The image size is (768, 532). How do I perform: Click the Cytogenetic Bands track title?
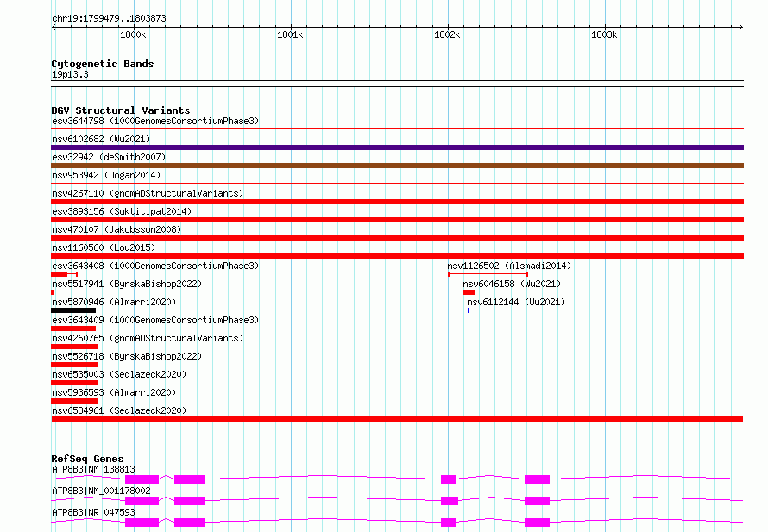(x=103, y=64)
